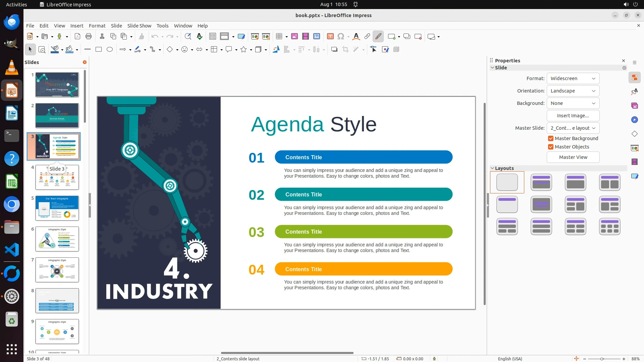Open the Format menu
The image size is (644, 362).
(97, 26)
